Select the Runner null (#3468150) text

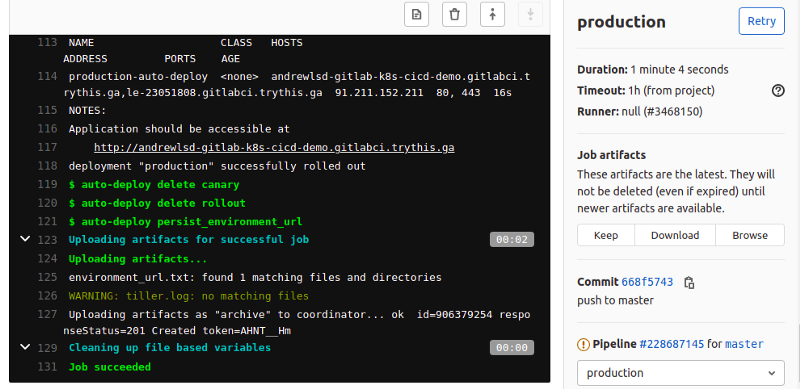[x=640, y=111]
